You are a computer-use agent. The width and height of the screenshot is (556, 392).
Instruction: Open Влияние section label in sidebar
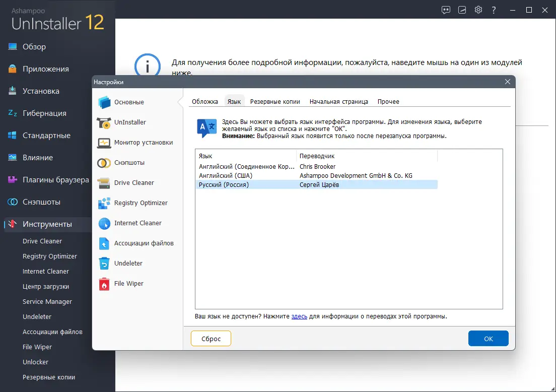(x=38, y=158)
